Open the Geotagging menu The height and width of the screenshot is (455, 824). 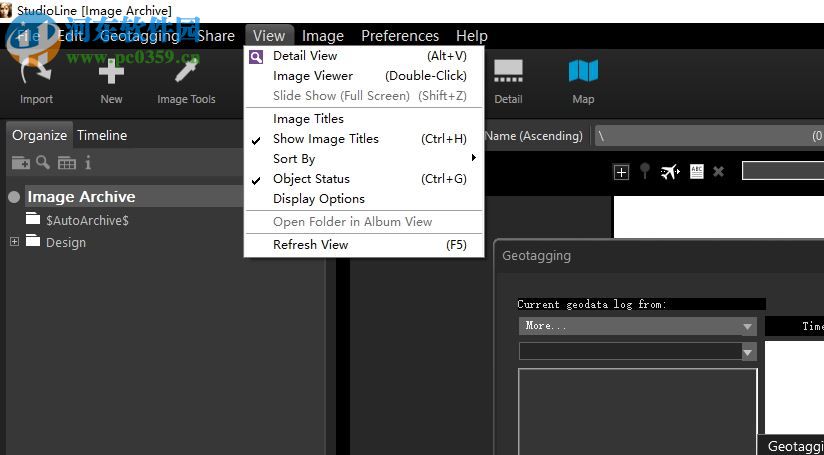(140, 36)
